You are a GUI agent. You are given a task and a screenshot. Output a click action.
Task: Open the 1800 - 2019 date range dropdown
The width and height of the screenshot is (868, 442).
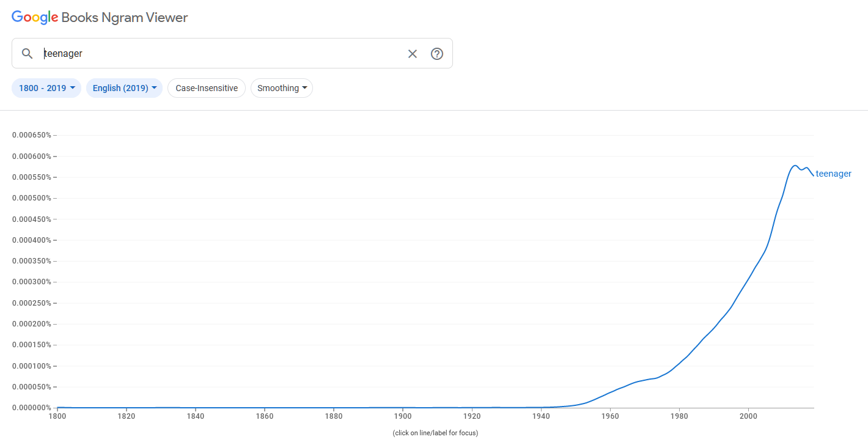[46, 88]
